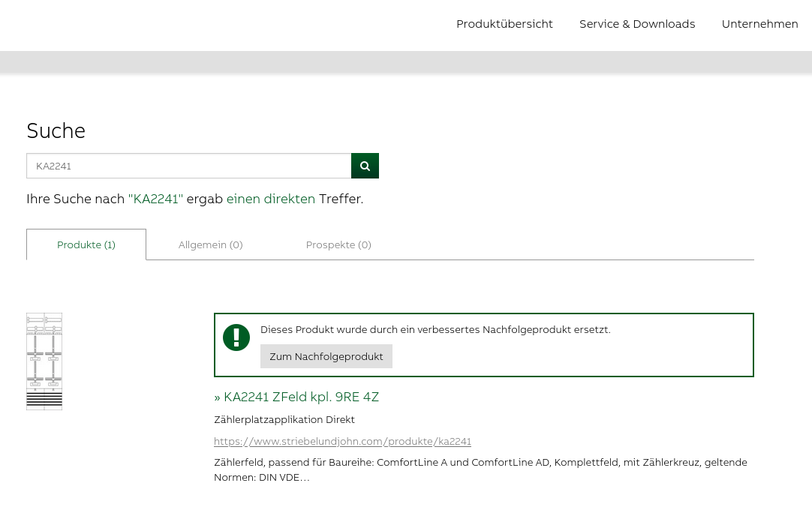The height and width of the screenshot is (528, 812).
Task: Click the quoted "KA2241" term in results summary
Action: coord(155,199)
